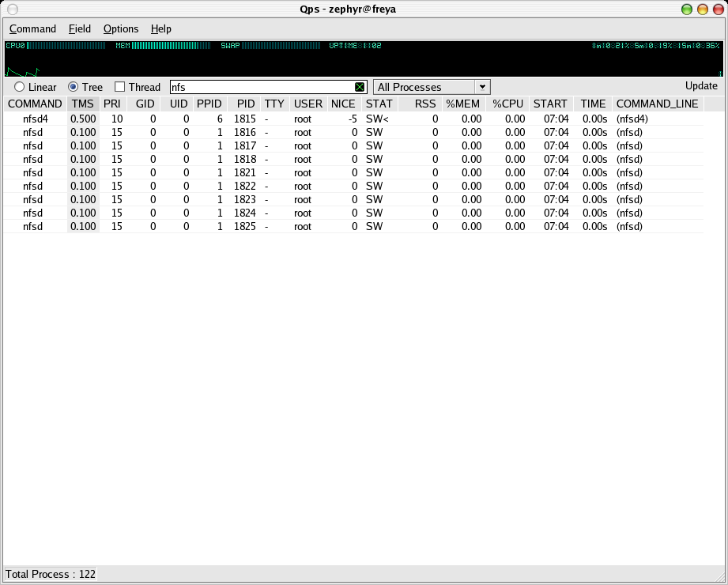Select the Linear view radio button
Image resolution: width=728 pixels, height=585 pixels.
coord(19,87)
